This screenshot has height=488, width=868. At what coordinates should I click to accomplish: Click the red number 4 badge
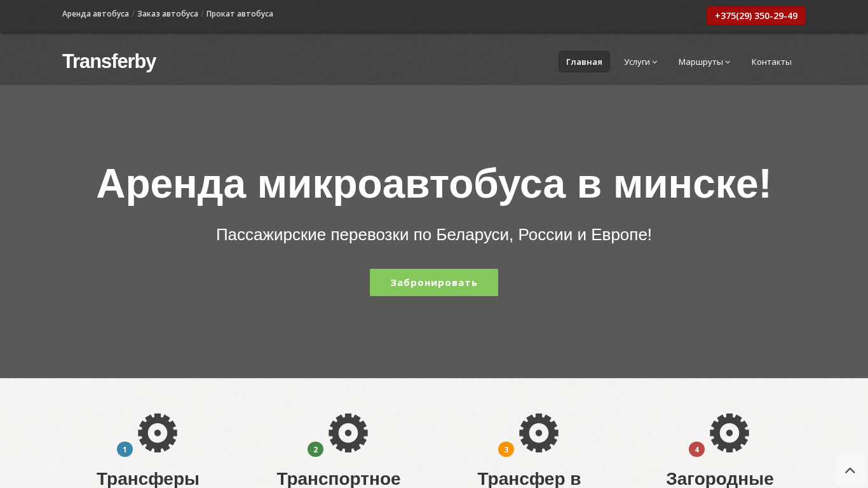[x=696, y=449]
